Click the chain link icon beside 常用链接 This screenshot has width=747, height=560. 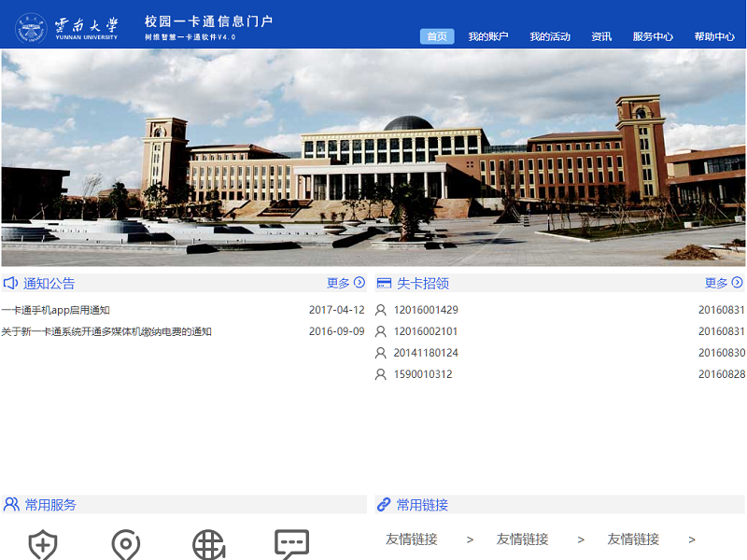pyautogui.click(x=384, y=505)
